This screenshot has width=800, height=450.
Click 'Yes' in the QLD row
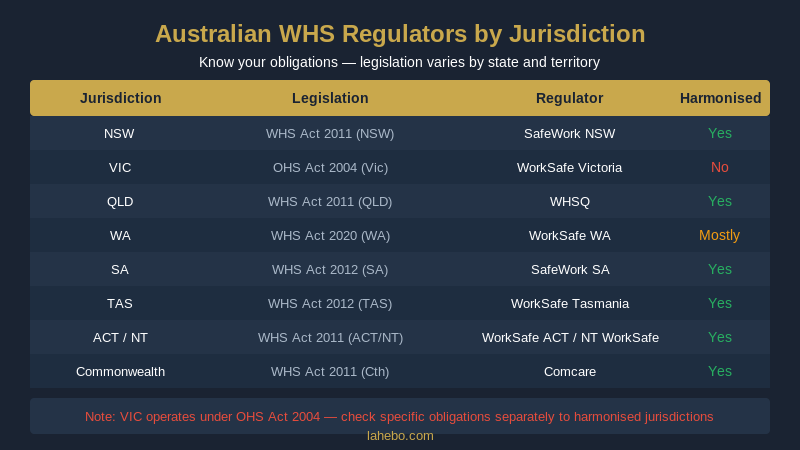pyautogui.click(x=720, y=201)
